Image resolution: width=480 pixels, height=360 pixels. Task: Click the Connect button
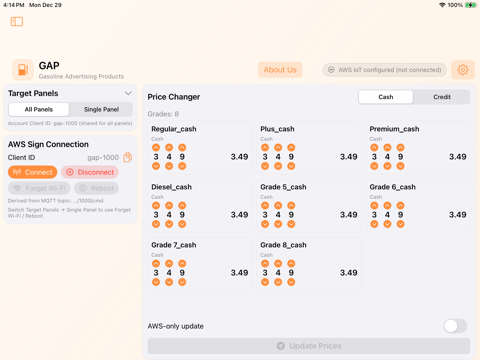(x=33, y=172)
